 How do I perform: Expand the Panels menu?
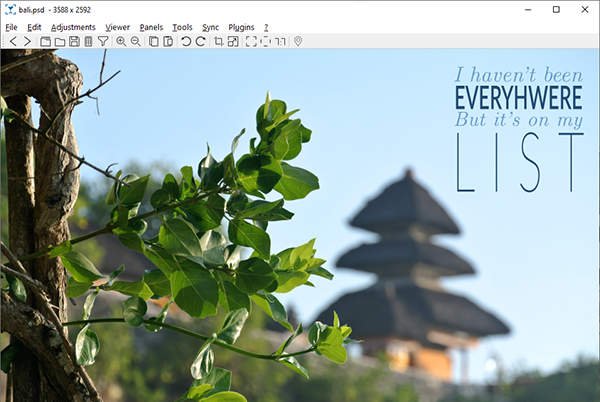(151, 27)
